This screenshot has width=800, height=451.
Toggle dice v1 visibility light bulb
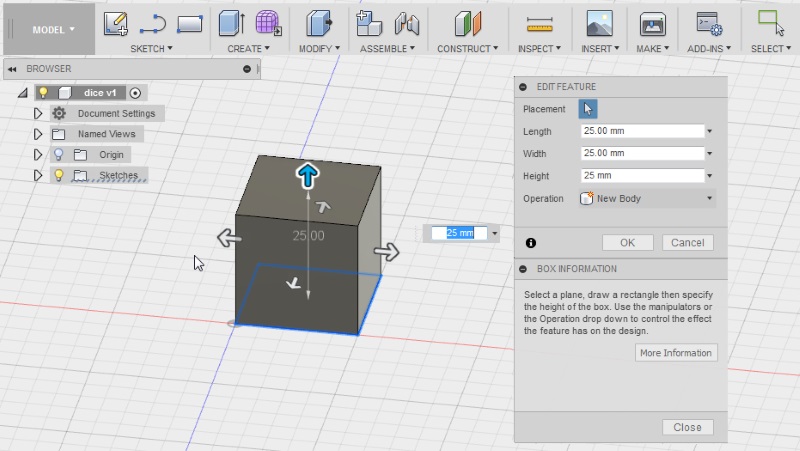43,92
